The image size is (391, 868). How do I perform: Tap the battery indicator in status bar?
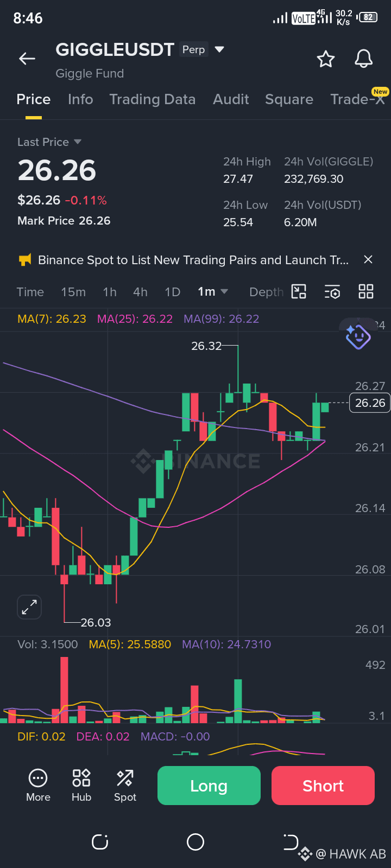click(x=367, y=17)
